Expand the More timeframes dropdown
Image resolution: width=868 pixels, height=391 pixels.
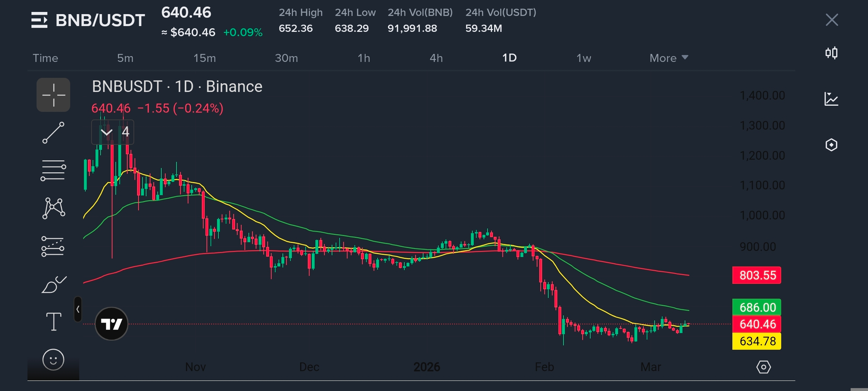click(x=668, y=58)
